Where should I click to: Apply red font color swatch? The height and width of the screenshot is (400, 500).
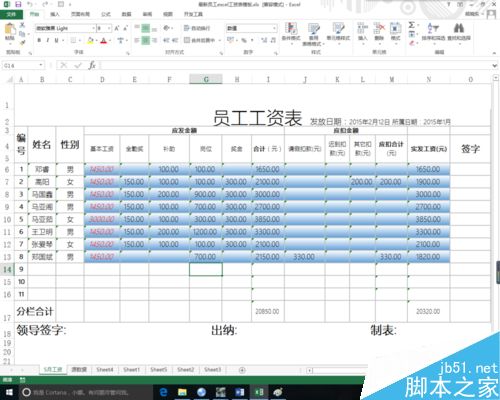(x=104, y=40)
